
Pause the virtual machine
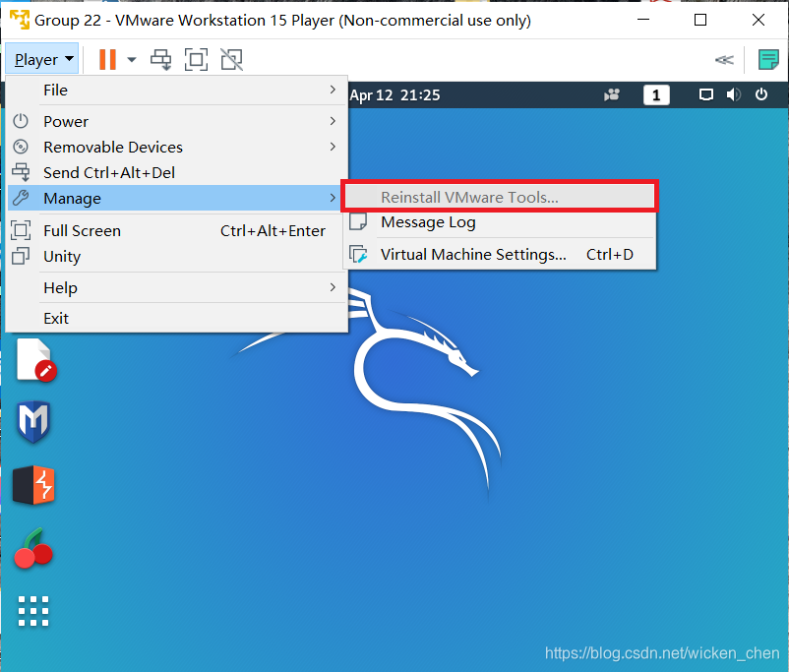(x=107, y=59)
